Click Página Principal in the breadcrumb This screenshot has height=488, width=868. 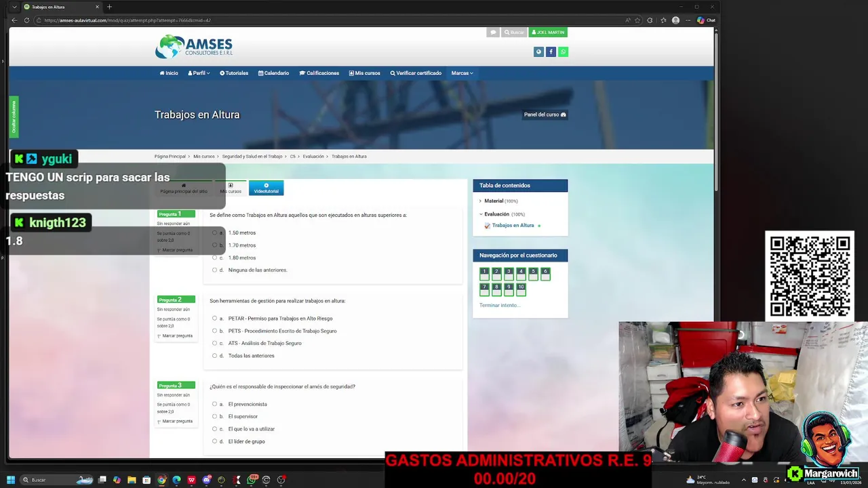point(170,157)
